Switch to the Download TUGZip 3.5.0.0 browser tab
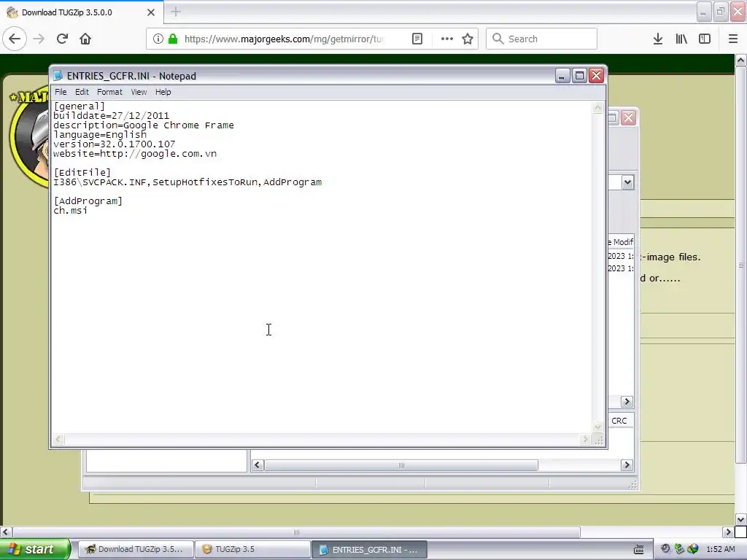This screenshot has width=747, height=560. [81, 12]
